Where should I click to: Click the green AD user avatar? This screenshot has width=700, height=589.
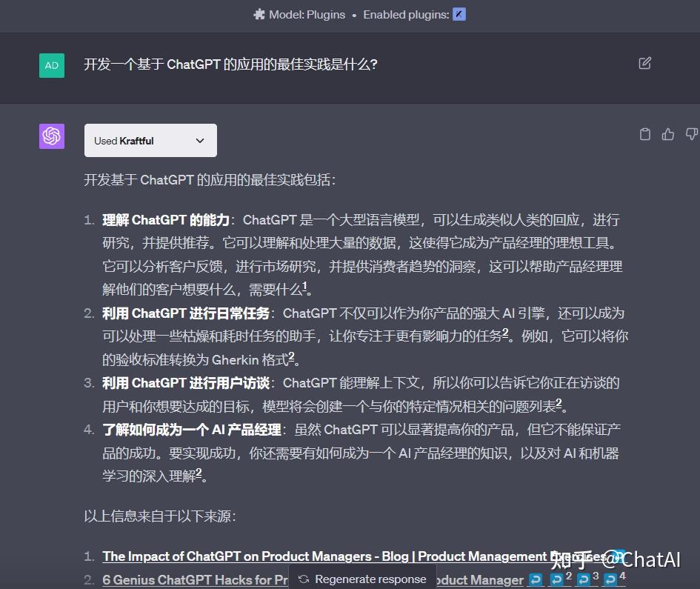52,66
